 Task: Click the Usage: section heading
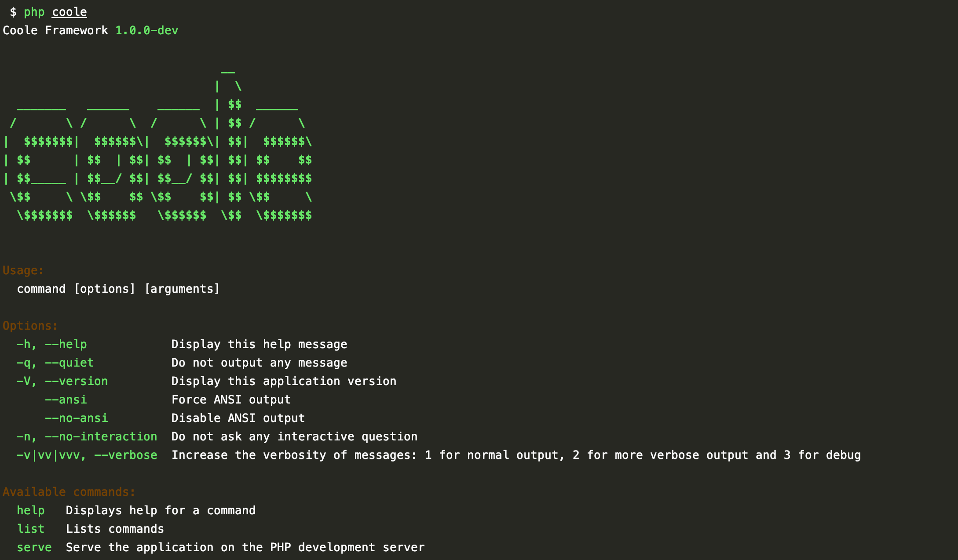pyautogui.click(x=23, y=270)
